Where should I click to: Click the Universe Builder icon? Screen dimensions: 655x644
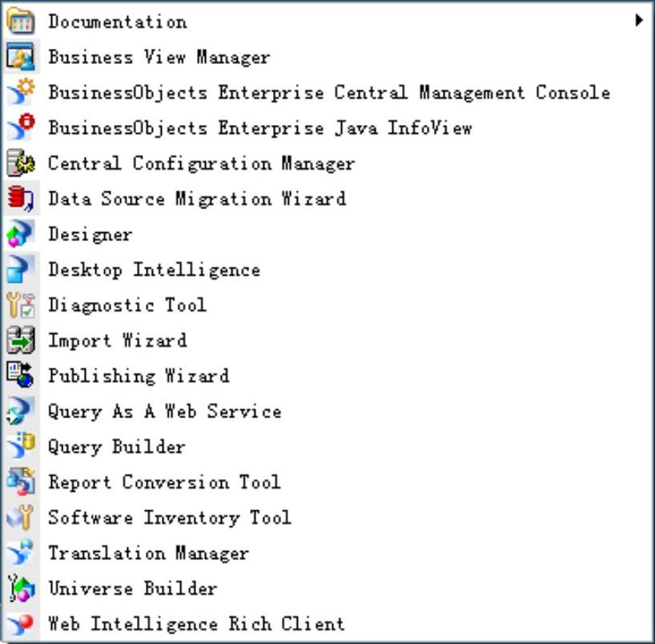20,589
